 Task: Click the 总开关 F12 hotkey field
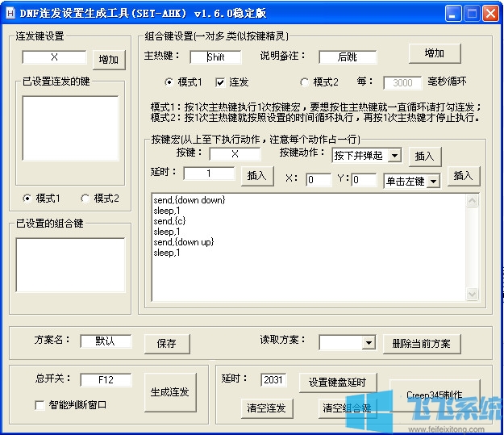coord(105,379)
